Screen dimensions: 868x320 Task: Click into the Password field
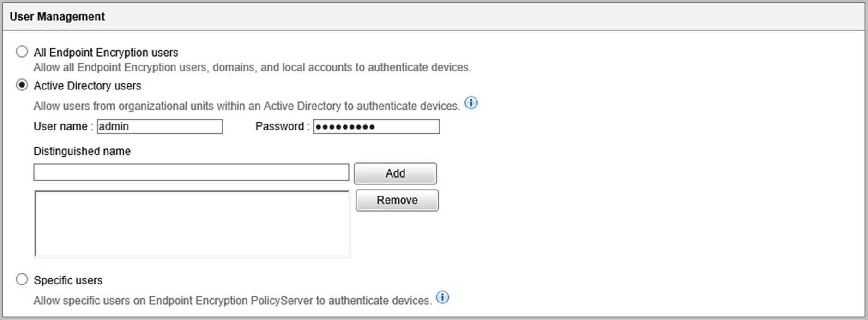click(376, 127)
